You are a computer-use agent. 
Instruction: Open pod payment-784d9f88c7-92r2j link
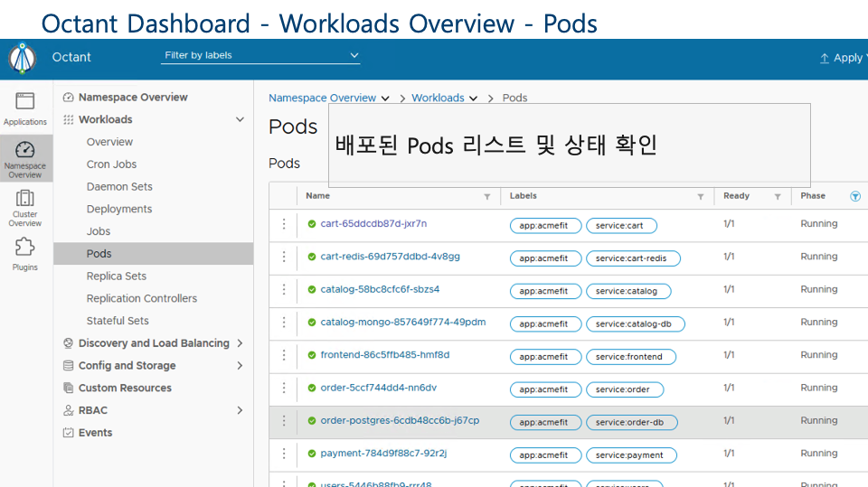383,454
